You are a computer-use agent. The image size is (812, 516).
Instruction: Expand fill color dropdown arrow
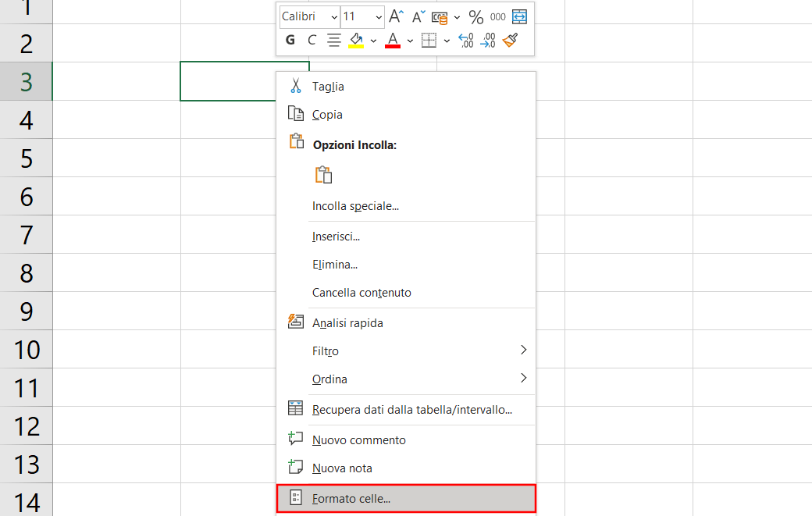pyautogui.click(x=373, y=41)
